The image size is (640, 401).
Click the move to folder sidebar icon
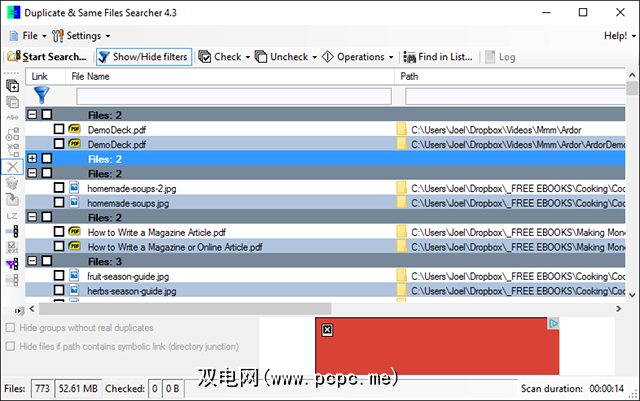click(x=12, y=199)
